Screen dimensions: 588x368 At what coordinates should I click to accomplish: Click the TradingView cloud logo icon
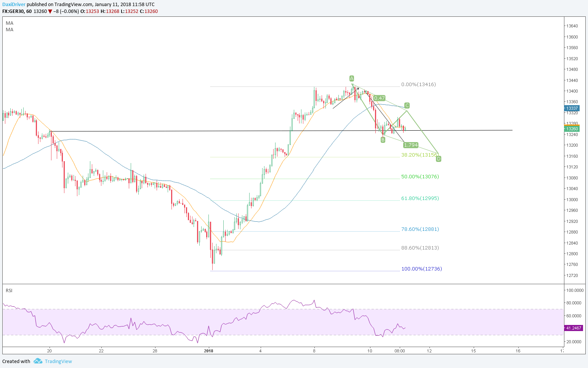tap(38, 361)
